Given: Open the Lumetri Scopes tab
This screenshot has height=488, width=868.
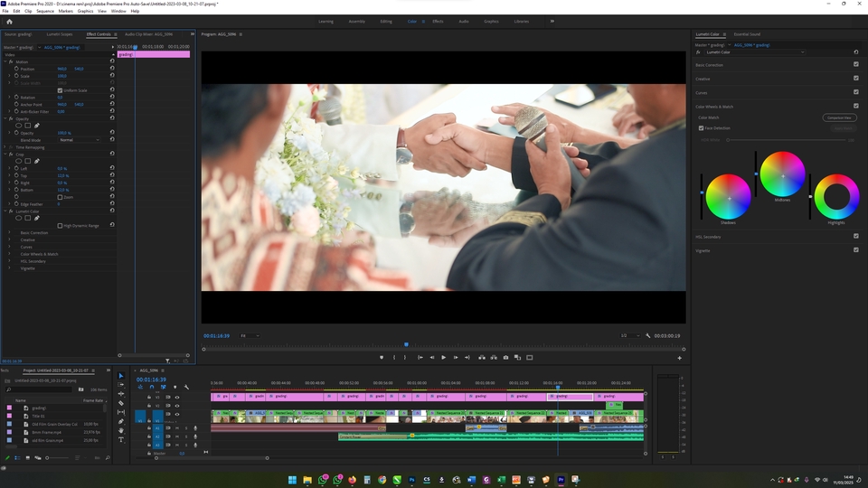Looking at the screenshot, I should point(60,34).
